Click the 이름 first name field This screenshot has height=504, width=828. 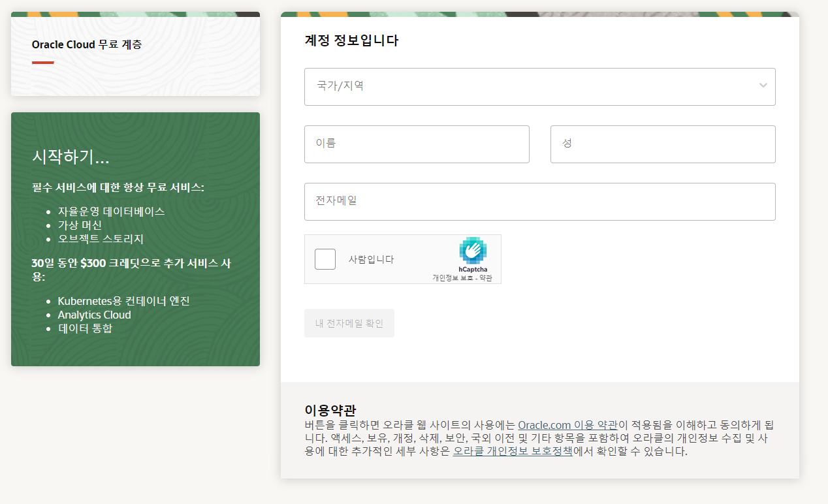[417, 144]
